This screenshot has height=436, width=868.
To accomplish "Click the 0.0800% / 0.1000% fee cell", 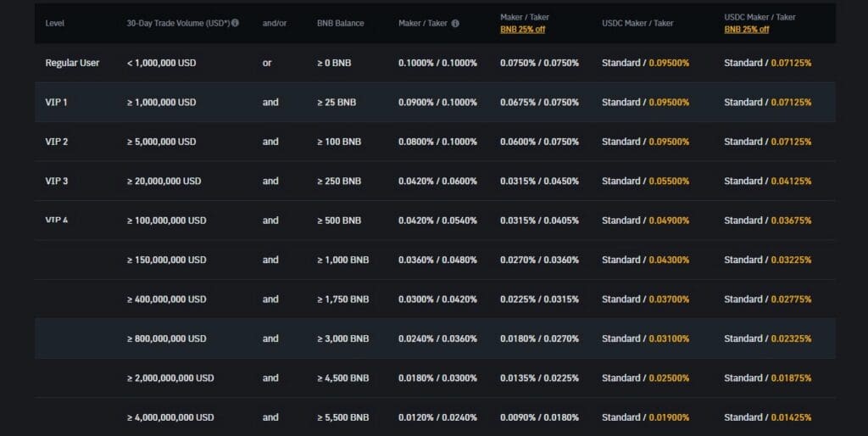I will (437, 142).
